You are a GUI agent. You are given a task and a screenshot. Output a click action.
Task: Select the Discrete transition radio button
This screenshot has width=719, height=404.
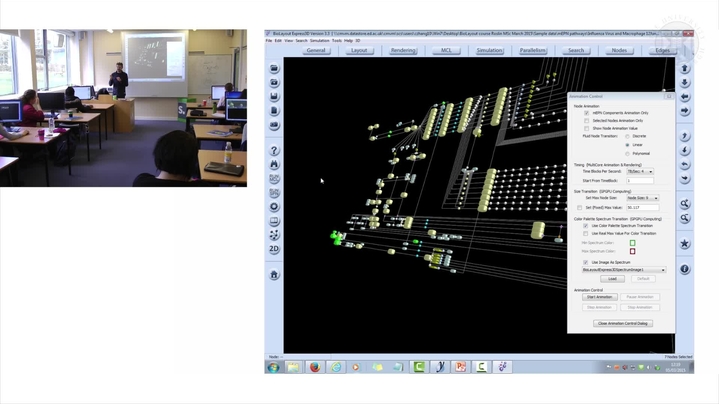tap(628, 136)
